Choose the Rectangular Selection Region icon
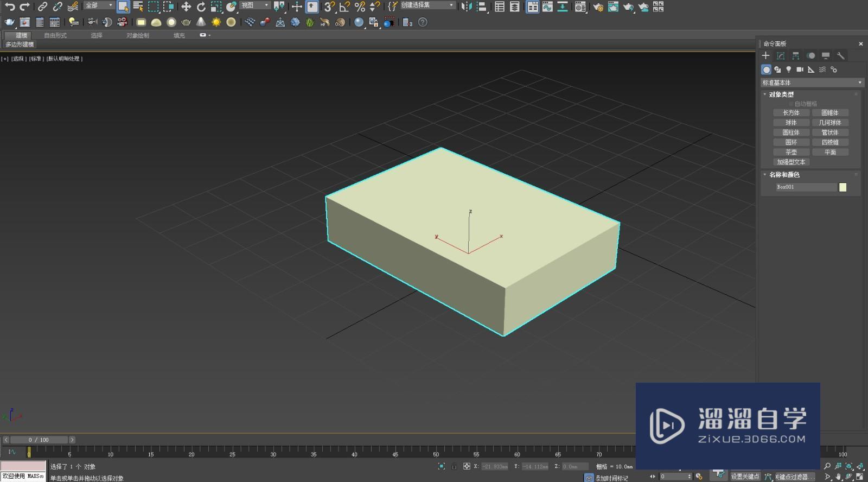Image resolution: width=868 pixels, height=482 pixels. 153,7
